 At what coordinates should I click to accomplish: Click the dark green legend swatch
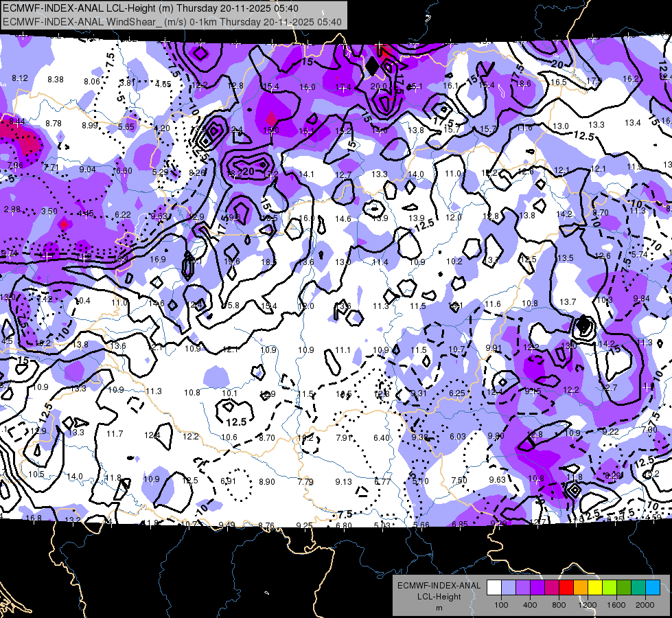(x=623, y=588)
